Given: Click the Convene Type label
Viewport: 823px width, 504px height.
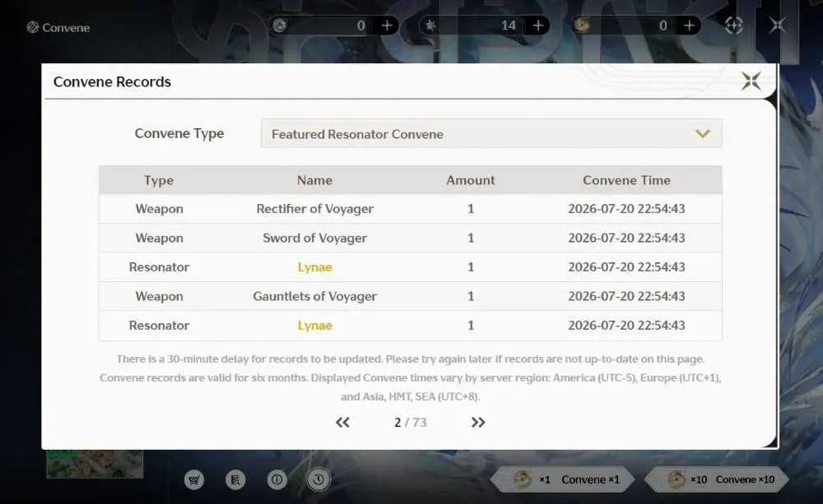Looking at the screenshot, I should [x=179, y=134].
